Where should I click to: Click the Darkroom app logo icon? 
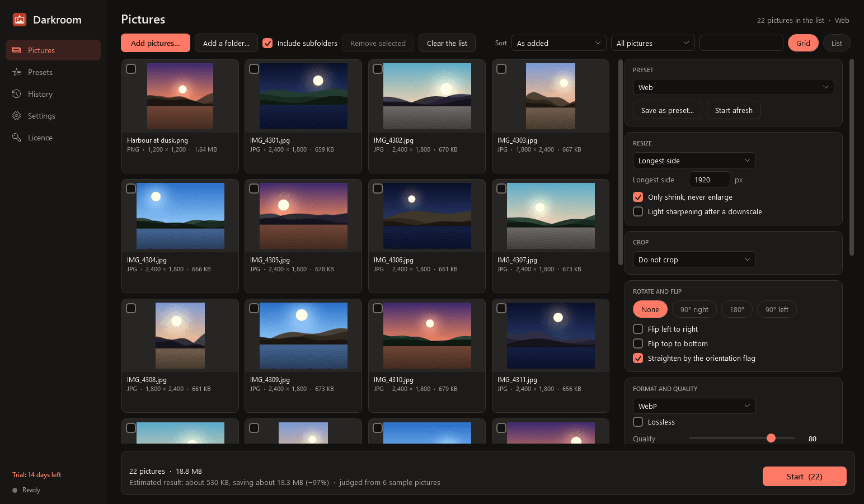pyautogui.click(x=20, y=20)
